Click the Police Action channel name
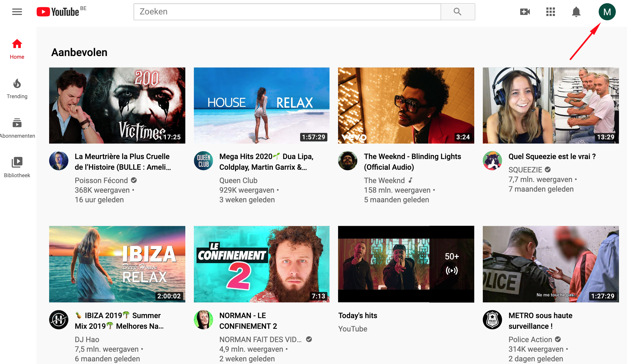 530,339
